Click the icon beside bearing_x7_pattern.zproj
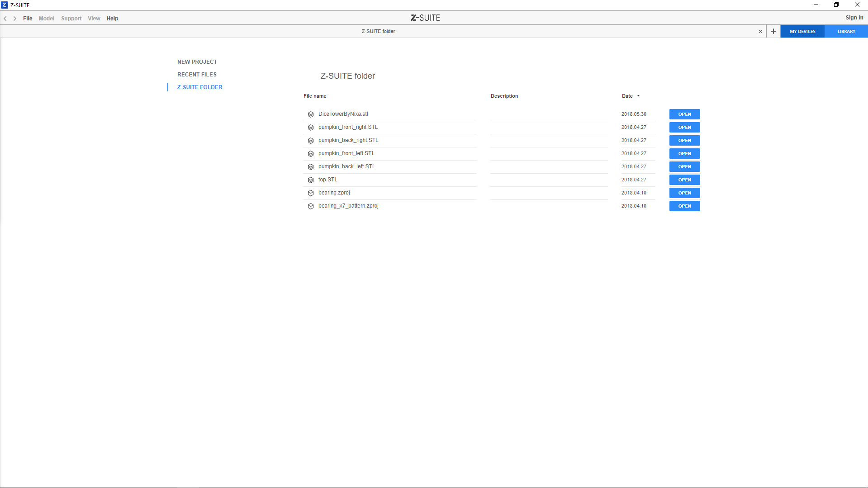The image size is (868, 488). click(311, 206)
